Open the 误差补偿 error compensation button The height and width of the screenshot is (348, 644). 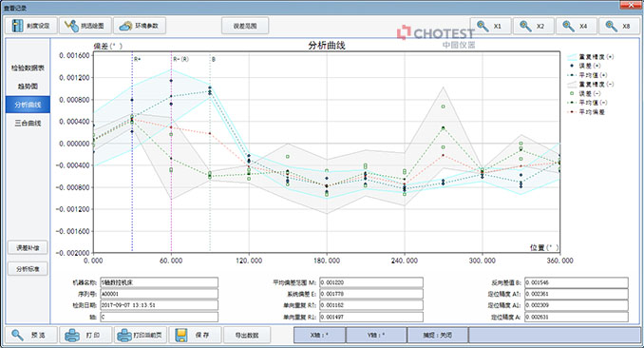28,247
